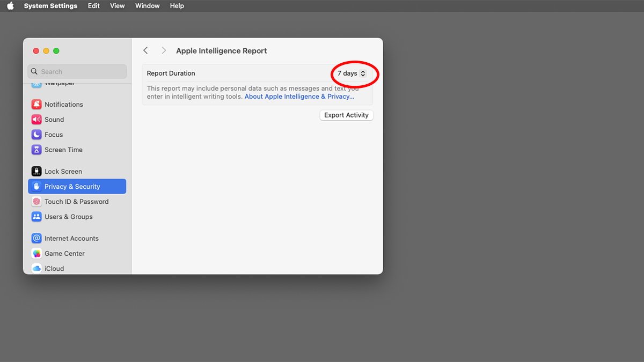Click the Export Activity button
This screenshot has height=362, width=644.
coord(346,115)
